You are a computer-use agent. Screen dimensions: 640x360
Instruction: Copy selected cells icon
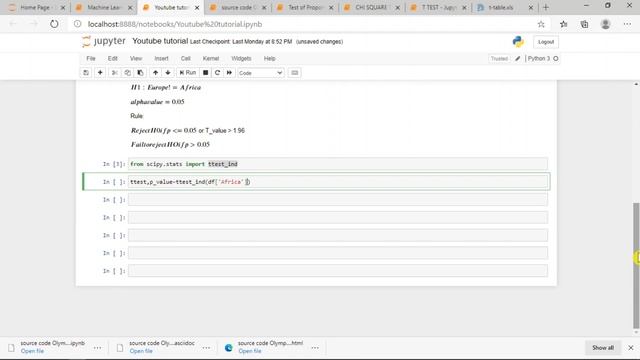(127, 73)
